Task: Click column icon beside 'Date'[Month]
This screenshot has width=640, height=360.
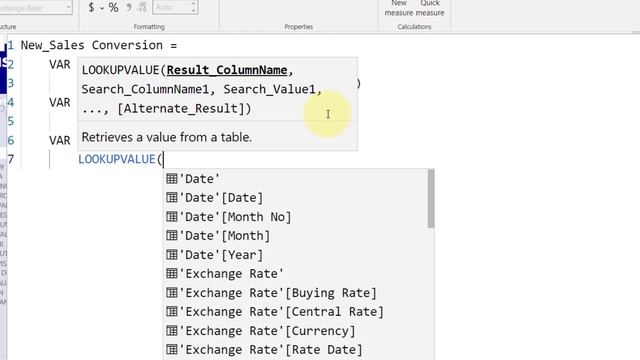Action: click(172, 236)
